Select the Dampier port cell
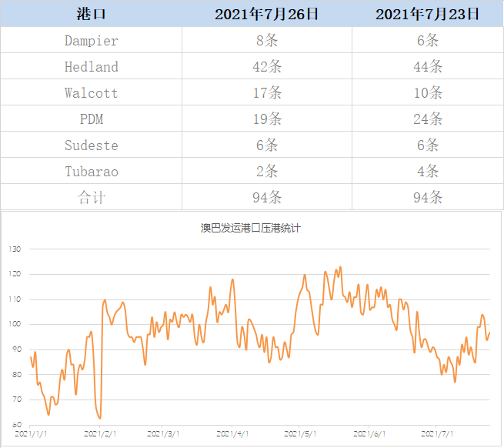 click(92, 41)
